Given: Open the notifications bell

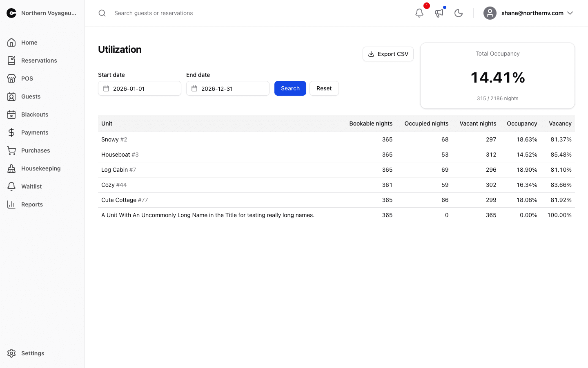Looking at the screenshot, I should coord(419,13).
